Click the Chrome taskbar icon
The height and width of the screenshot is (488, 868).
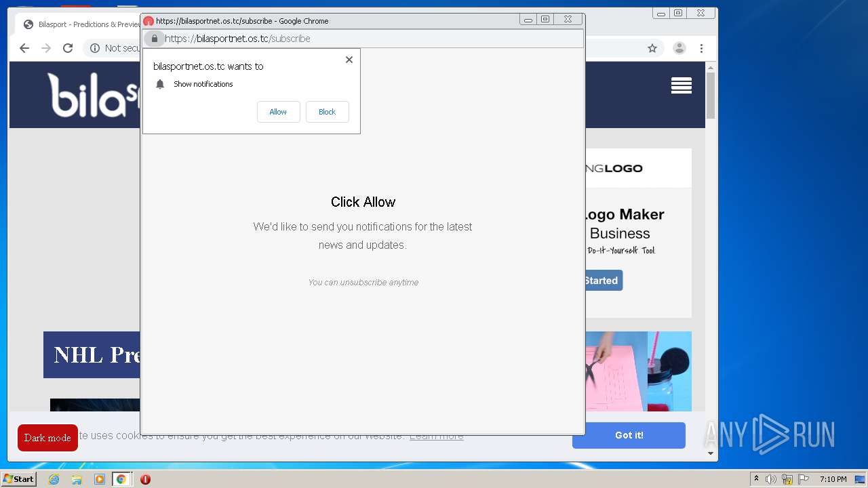(121, 479)
